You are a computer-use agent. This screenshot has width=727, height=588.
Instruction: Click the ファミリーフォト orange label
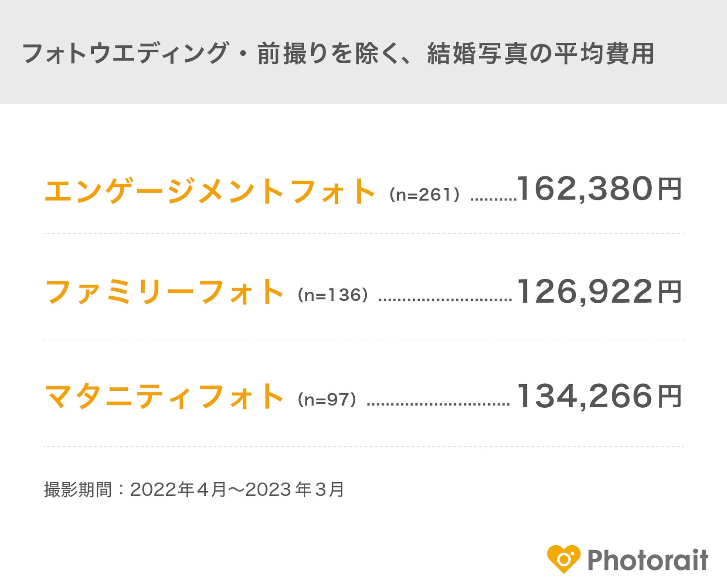point(164,292)
